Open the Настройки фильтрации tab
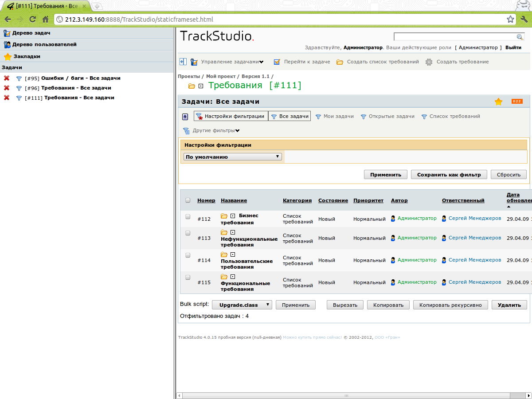 point(231,116)
